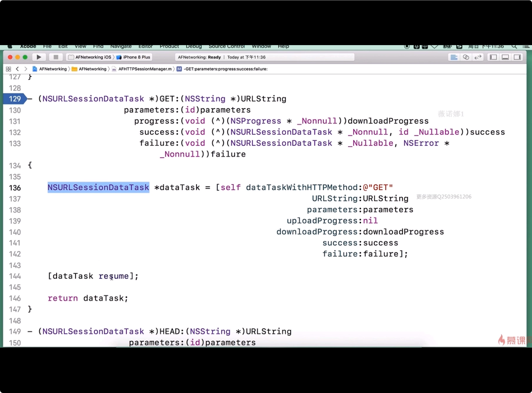Screen dimensions: 532x393
Task: Choose the iPhone 8 Plus destination
Action: tap(133, 57)
